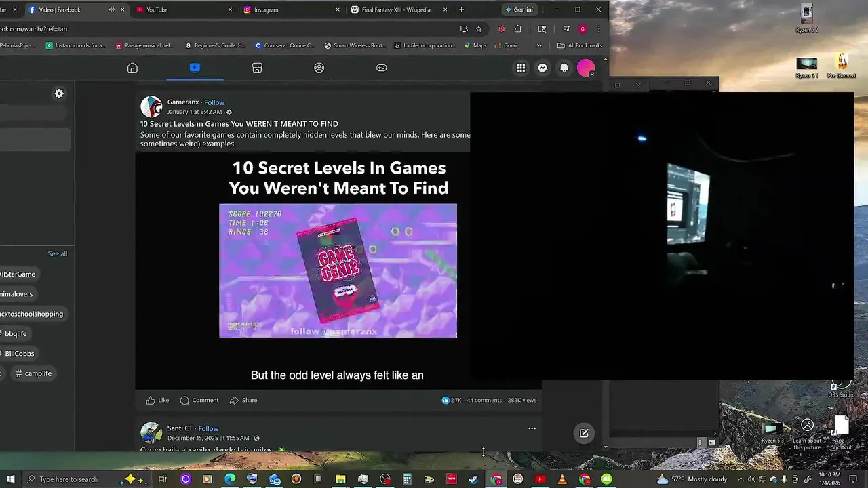This screenshot has width=868, height=488.
Task: Open Microsoft Edge from the taskbar
Action: click(x=230, y=479)
